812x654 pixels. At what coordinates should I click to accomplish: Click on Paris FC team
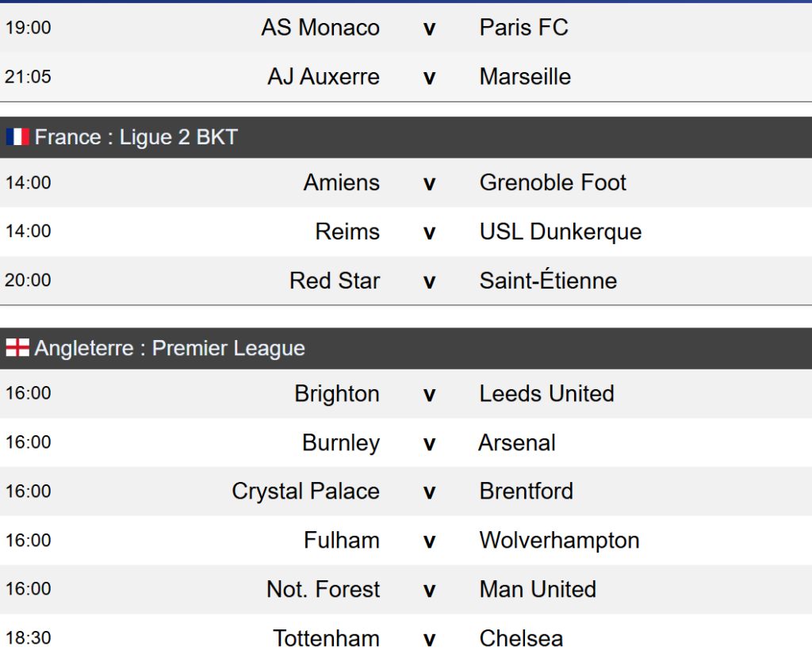point(523,28)
